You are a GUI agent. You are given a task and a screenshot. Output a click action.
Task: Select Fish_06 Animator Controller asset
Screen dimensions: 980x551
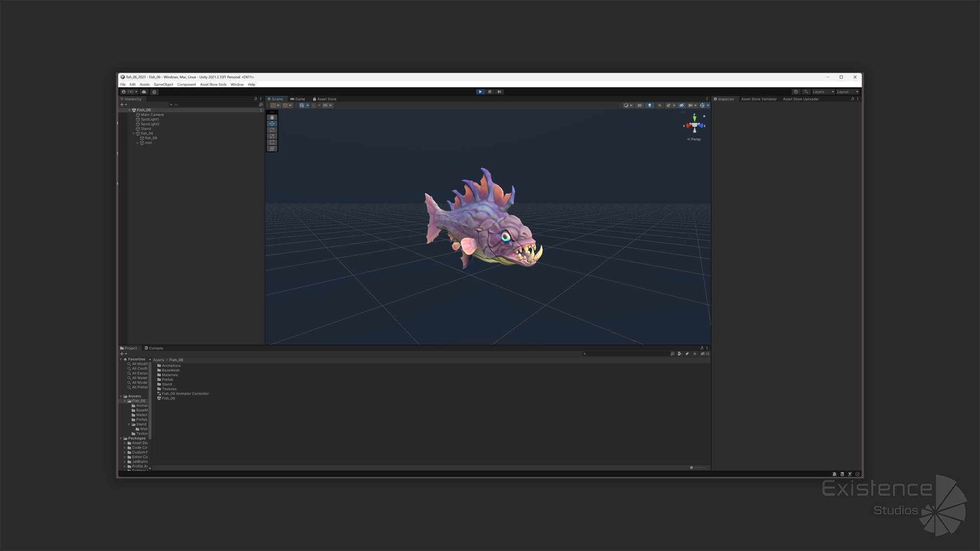183,394
